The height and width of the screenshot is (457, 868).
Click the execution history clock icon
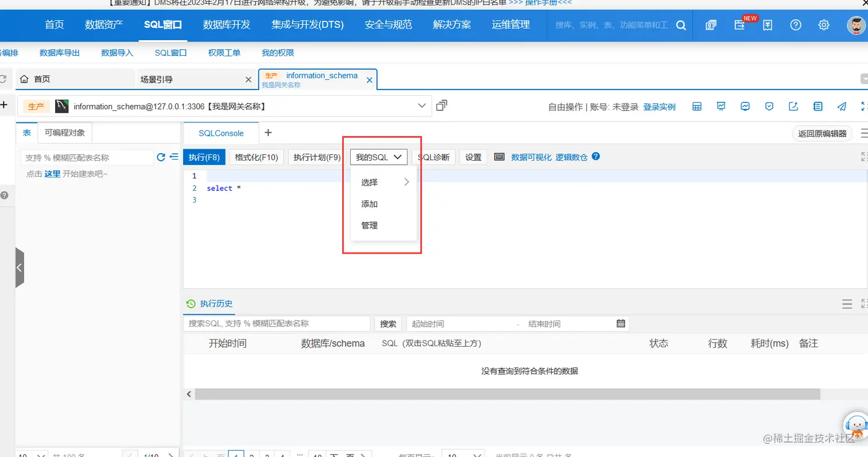[190, 304]
